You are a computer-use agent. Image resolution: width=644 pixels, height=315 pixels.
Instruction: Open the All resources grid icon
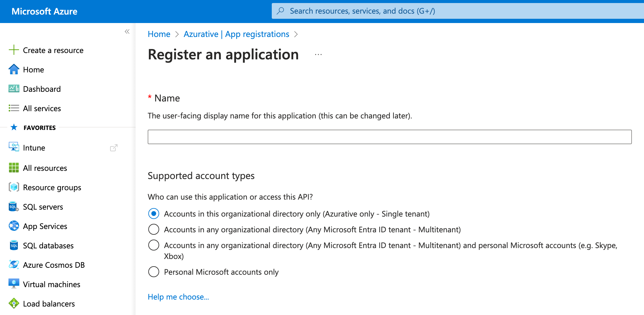14,168
